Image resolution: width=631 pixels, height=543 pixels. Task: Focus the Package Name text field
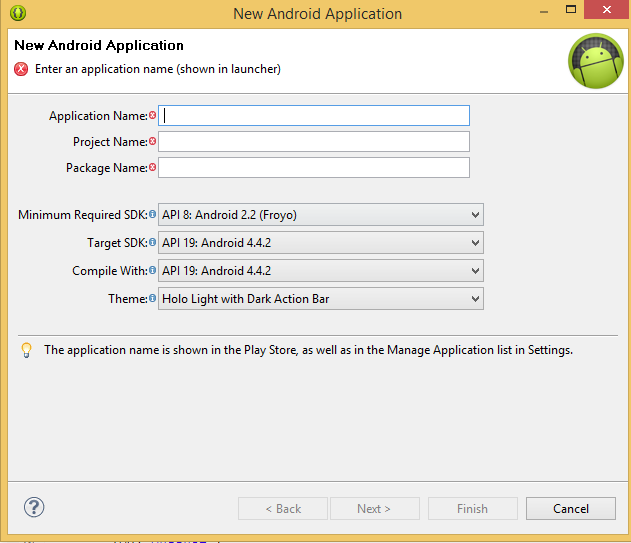314,167
